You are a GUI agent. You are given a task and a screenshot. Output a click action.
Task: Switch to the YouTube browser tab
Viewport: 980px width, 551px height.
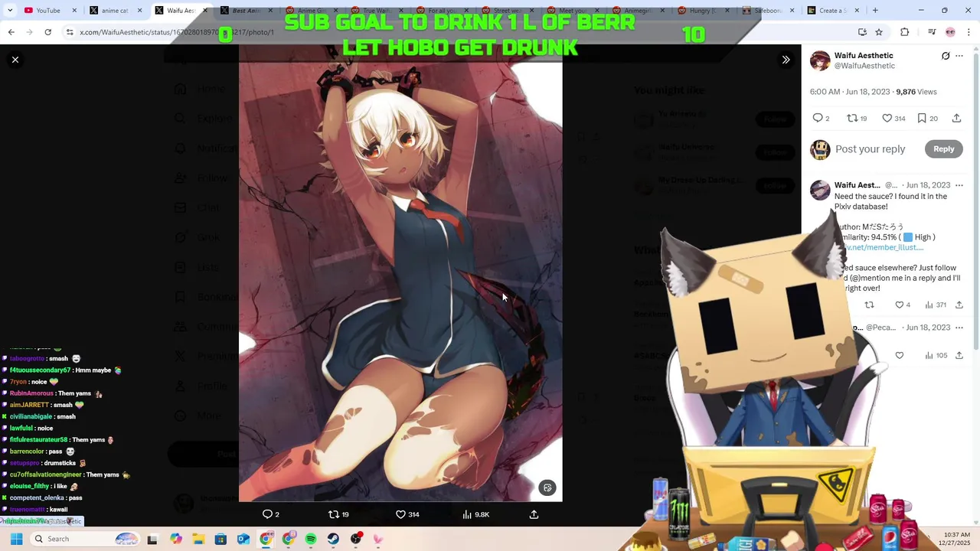(50, 11)
